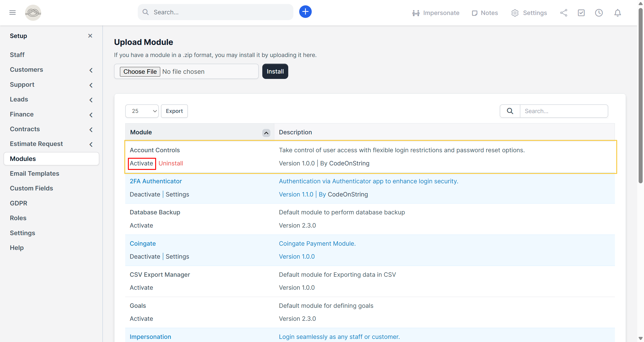Click the Install button
The image size is (644, 342).
click(x=275, y=72)
